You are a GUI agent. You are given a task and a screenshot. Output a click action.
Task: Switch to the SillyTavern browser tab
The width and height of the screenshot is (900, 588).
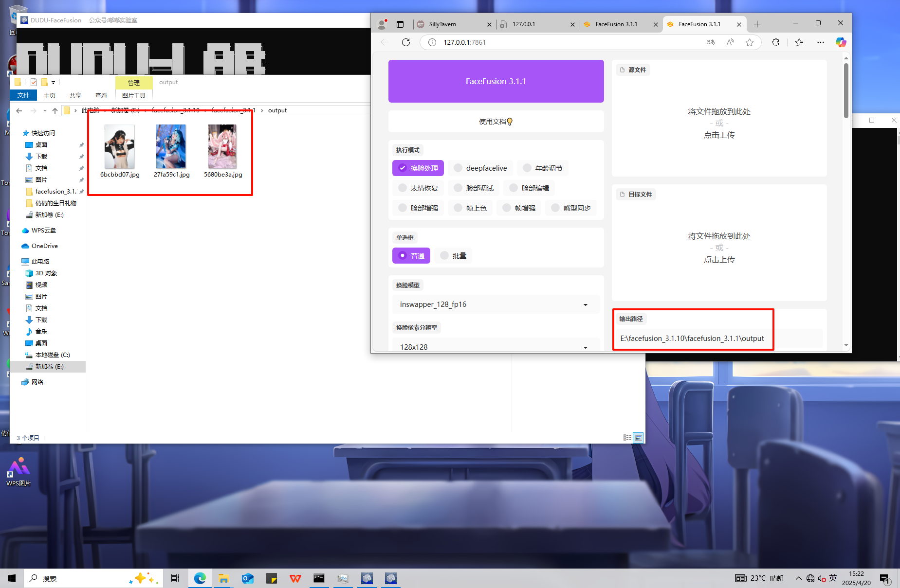point(455,24)
